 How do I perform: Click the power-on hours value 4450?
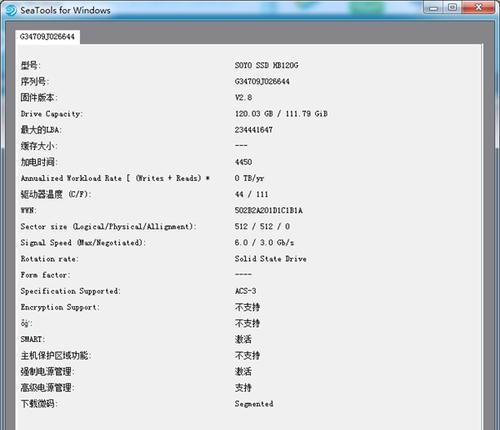pyautogui.click(x=243, y=162)
